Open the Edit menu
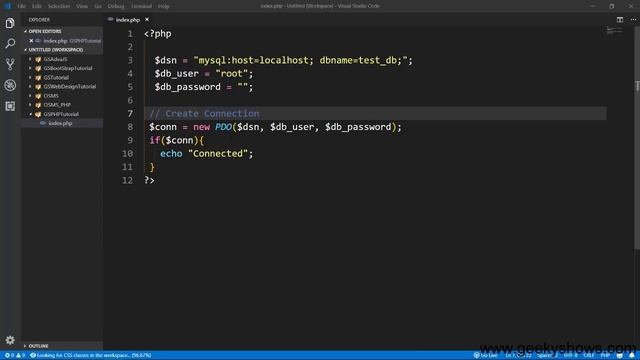 [37, 6]
